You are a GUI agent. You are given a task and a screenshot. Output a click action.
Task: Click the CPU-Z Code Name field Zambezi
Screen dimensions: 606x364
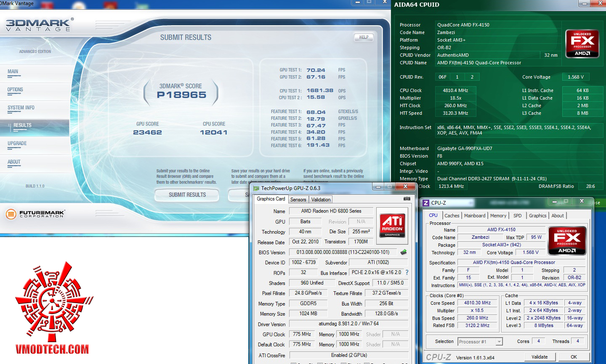pyautogui.click(x=480, y=237)
